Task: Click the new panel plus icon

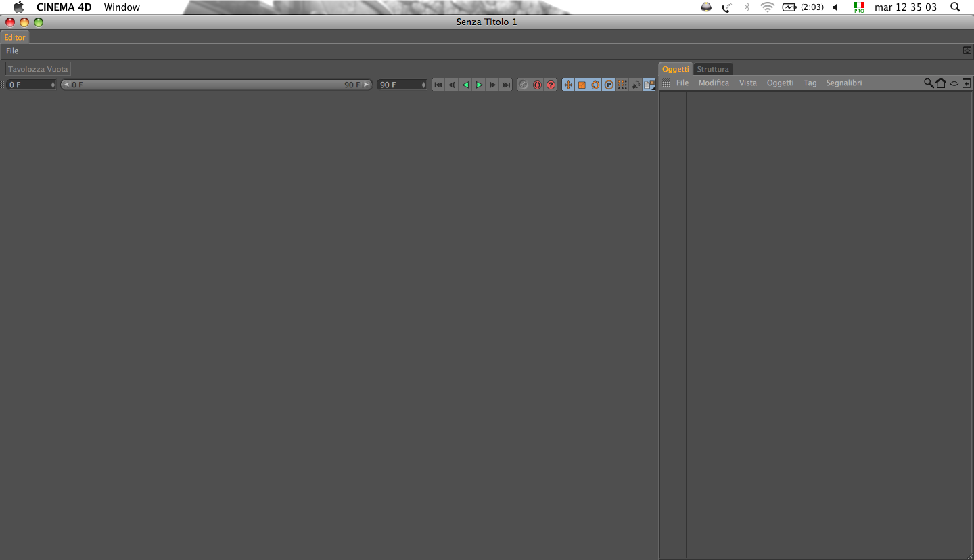Action: click(x=967, y=83)
